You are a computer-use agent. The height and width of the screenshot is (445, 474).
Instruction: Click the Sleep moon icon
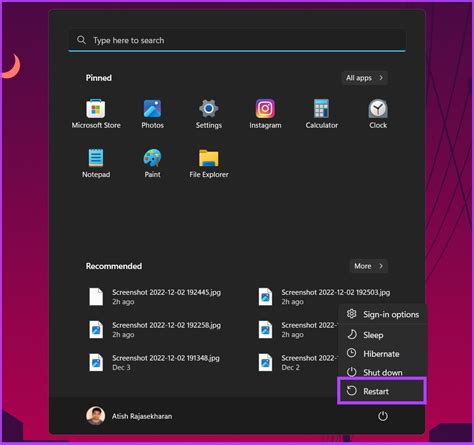coord(352,334)
